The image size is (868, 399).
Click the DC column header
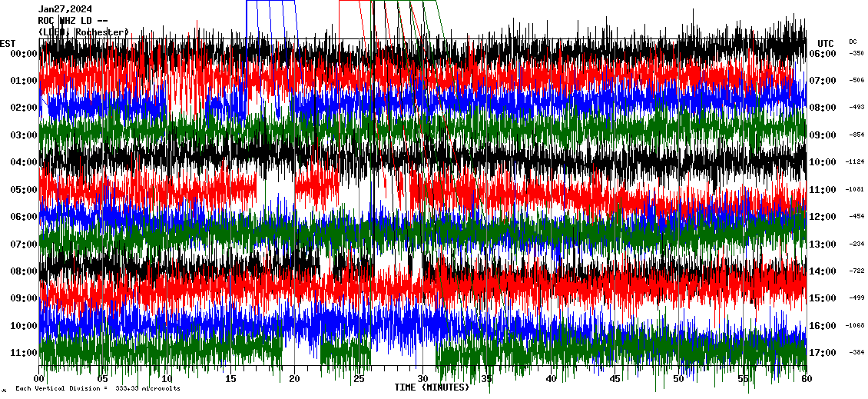coord(853,42)
